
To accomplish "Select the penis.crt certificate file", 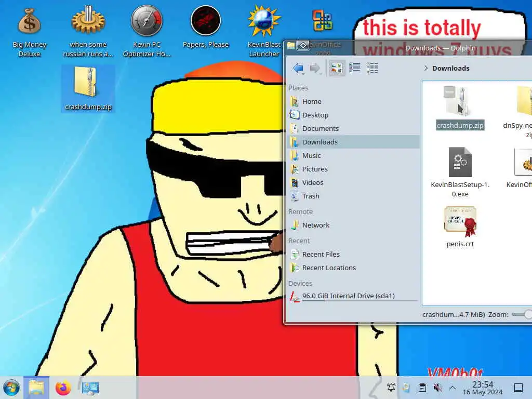I will click(460, 227).
